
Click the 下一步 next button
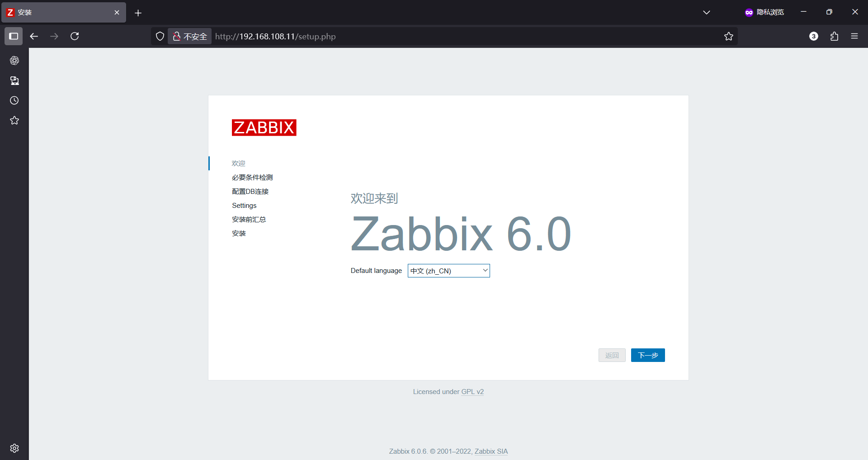(x=648, y=355)
